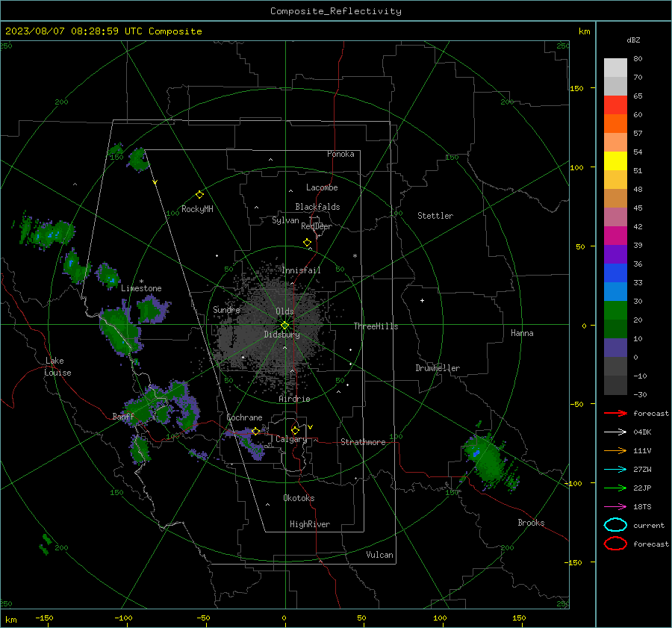
Task: Click the Blackfalds city label
Action: [317, 207]
